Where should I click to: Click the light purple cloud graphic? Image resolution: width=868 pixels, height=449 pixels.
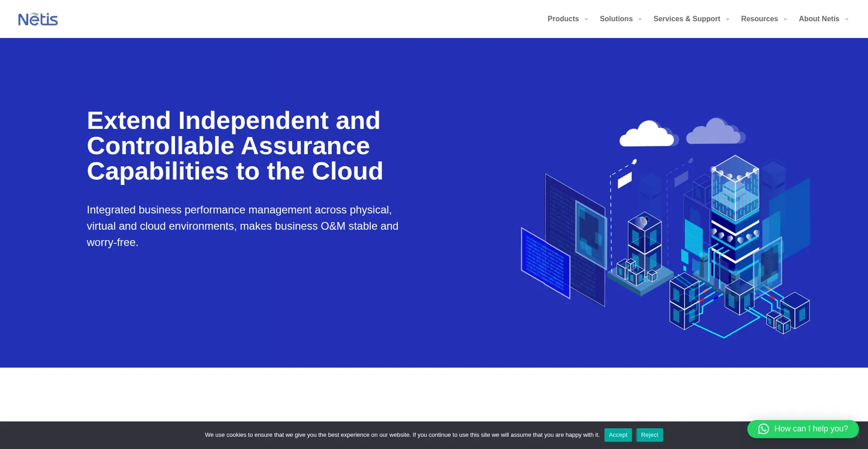(x=715, y=132)
